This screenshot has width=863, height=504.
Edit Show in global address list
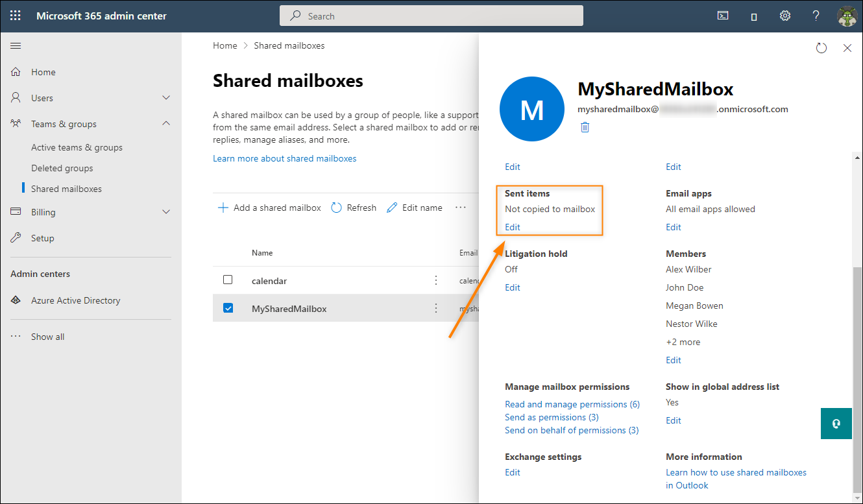[674, 420]
